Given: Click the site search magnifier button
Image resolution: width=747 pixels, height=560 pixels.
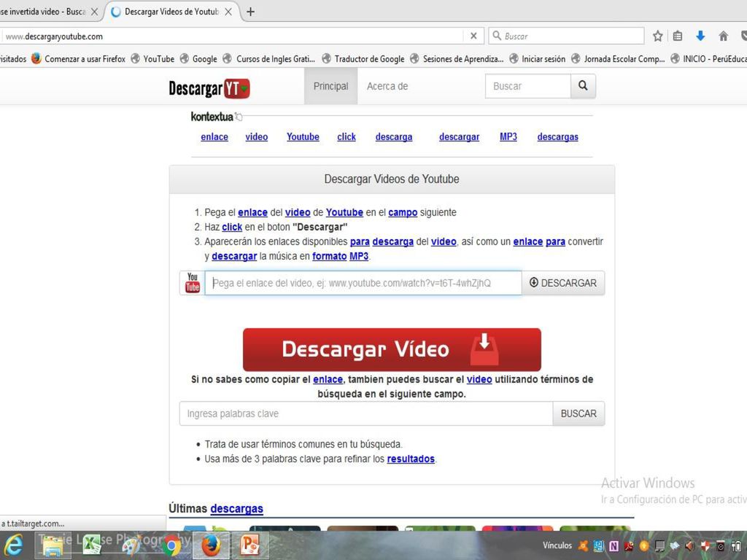Looking at the screenshot, I should pos(583,86).
